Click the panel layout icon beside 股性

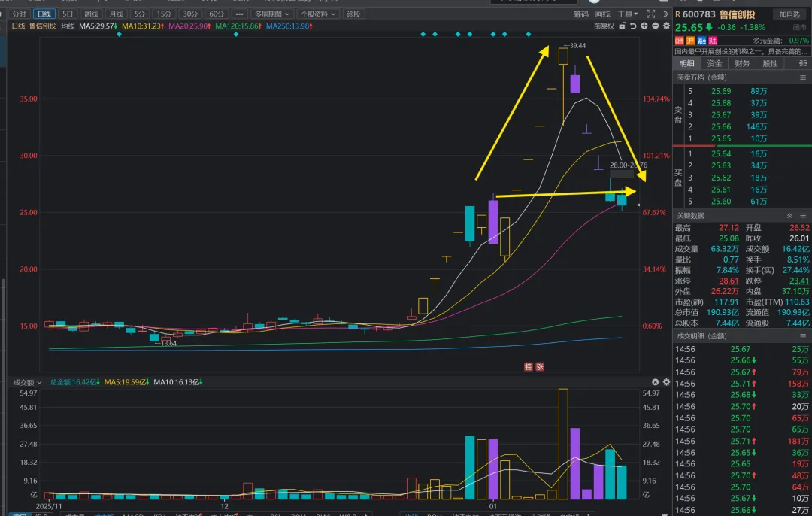803,63
